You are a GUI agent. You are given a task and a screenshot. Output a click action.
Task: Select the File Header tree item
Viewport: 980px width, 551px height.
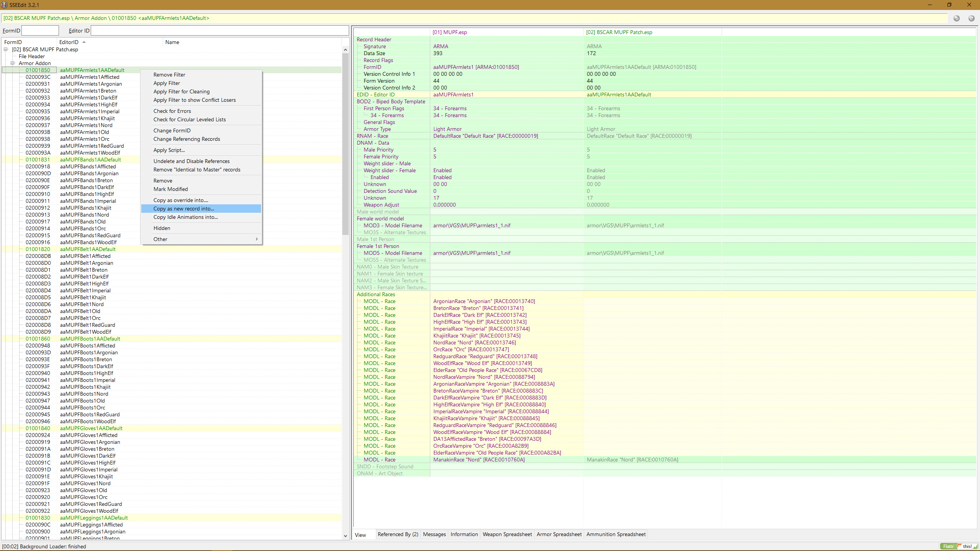[x=32, y=56]
